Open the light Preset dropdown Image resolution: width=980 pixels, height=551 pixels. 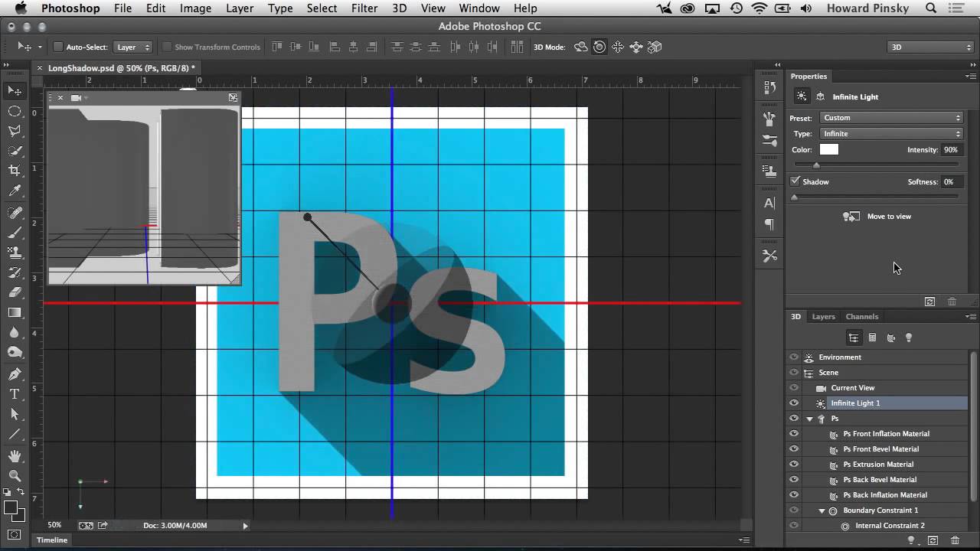click(x=891, y=118)
